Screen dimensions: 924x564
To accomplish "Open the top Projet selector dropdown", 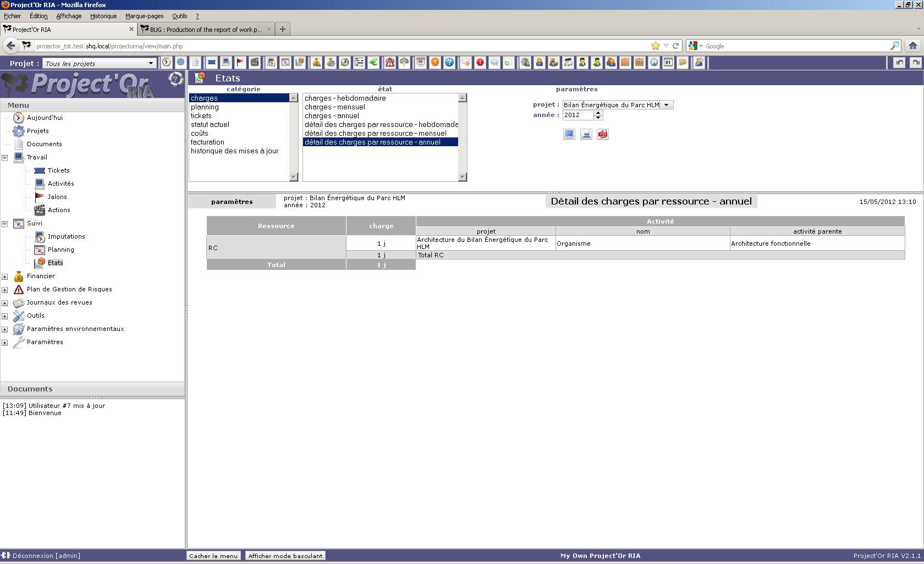I will point(151,63).
